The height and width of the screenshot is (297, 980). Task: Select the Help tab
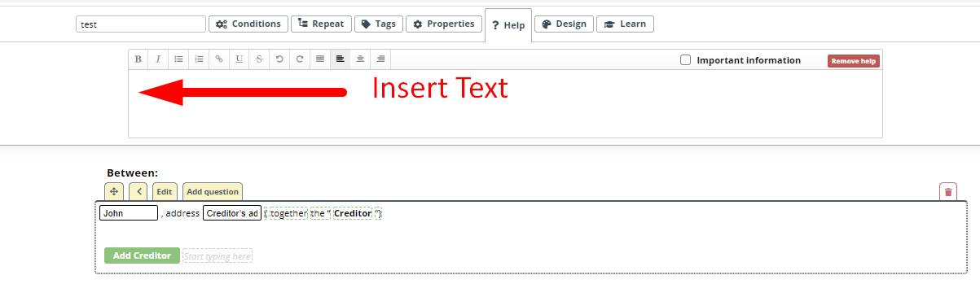coord(508,25)
